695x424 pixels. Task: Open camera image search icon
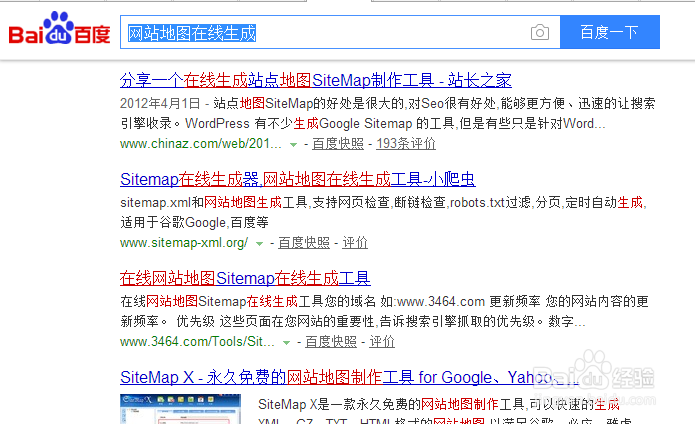pyautogui.click(x=539, y=32)
